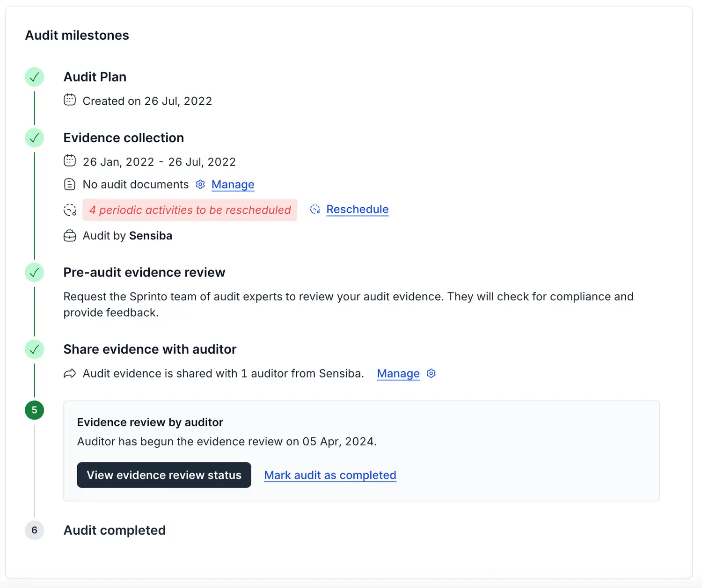Click the periodic activities cycle icon
Viewport: 702px width, 588px height.
click(x=70, y=210)
